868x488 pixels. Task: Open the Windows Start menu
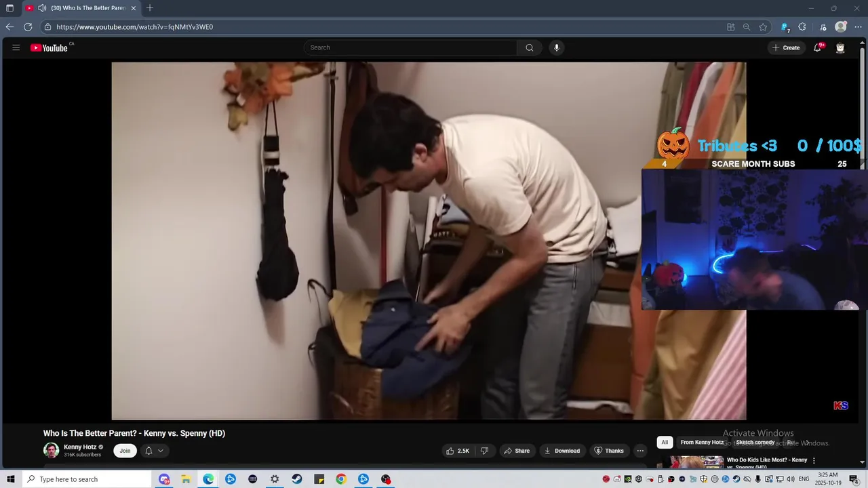[10, 479]
